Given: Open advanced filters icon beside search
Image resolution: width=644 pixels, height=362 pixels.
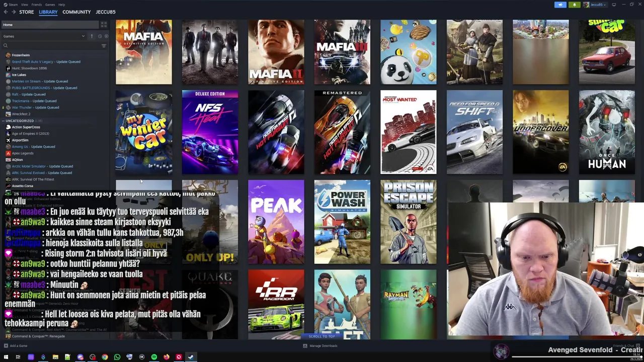Looking at the screenshot, I should point(104,46).
